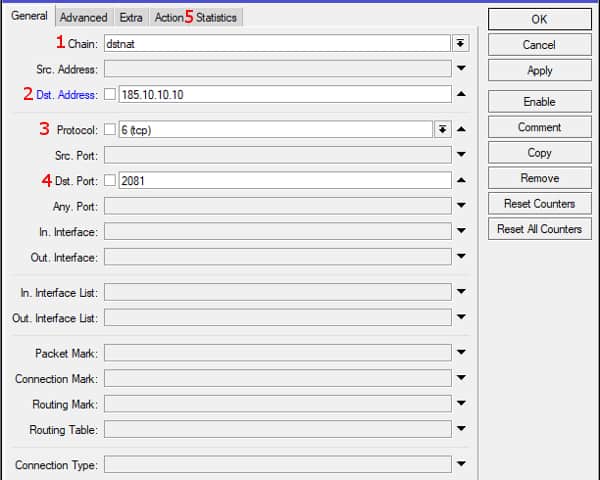Viewport: 600px width, 480px height.
Task: Switch to the Action tab
Action: pyautogui.click(x=169, y=18)
